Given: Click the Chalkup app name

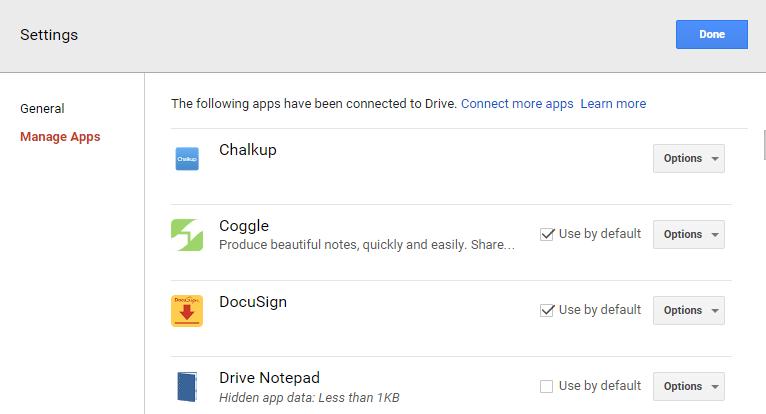Looking at the screenshot, I should 248,150.
